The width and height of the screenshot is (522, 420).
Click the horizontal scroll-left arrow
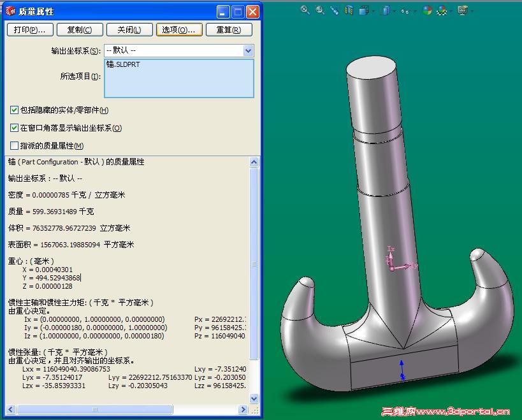pyautogui.click(x=10, y=409)
